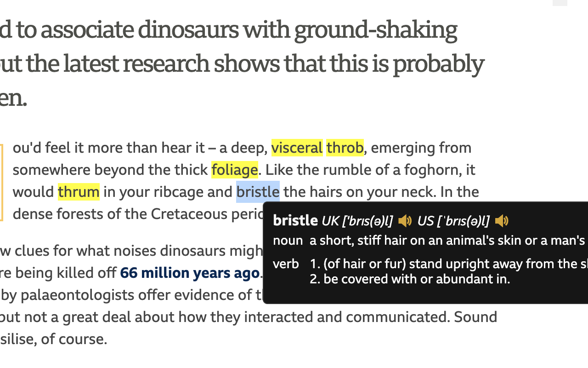Click "ground-shaking" in the headline text
This screenshot has width=588, height=368.
[375, 30]
